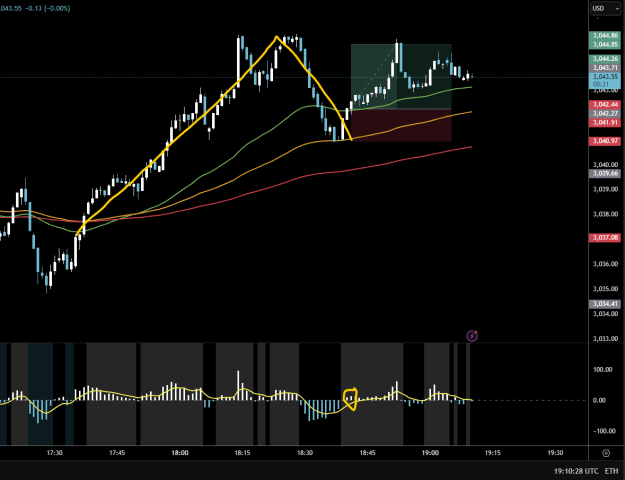Click the green price label 3,044.85

(x=605, y=44)
